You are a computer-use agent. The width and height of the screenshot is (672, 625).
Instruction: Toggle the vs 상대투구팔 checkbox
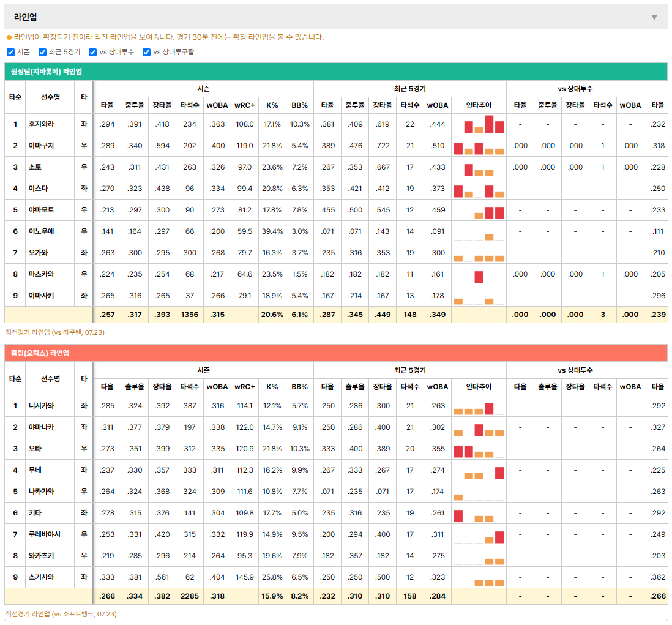click(x=146, y=52)
